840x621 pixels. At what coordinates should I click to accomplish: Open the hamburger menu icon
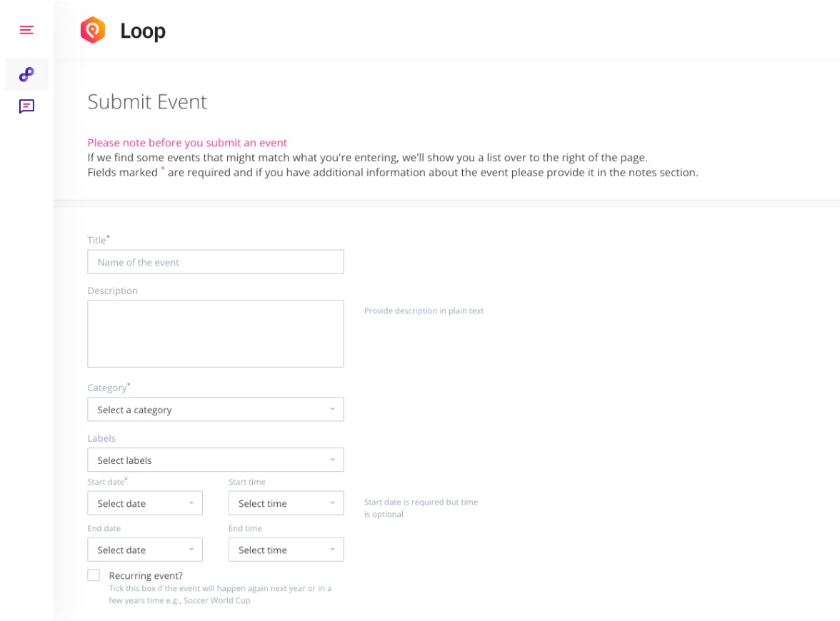click(x=26, y=30)
